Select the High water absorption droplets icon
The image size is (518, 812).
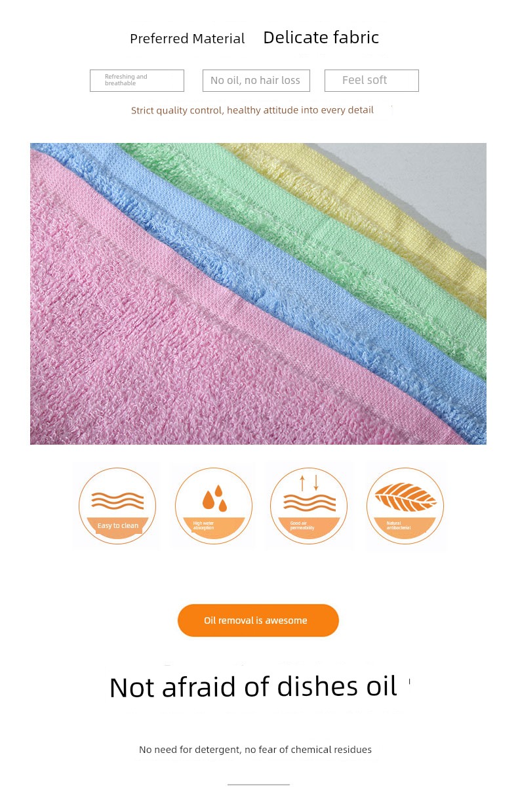[x=214, y=506]
